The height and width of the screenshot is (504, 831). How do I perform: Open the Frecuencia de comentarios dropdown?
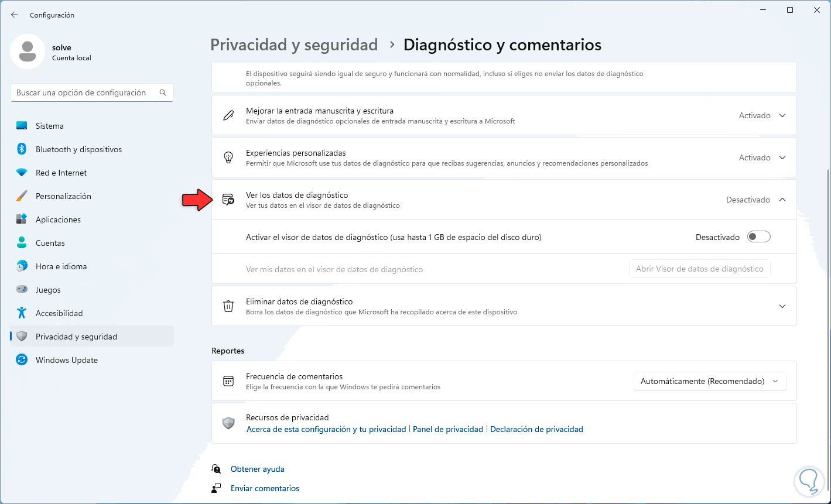point(710,381)
